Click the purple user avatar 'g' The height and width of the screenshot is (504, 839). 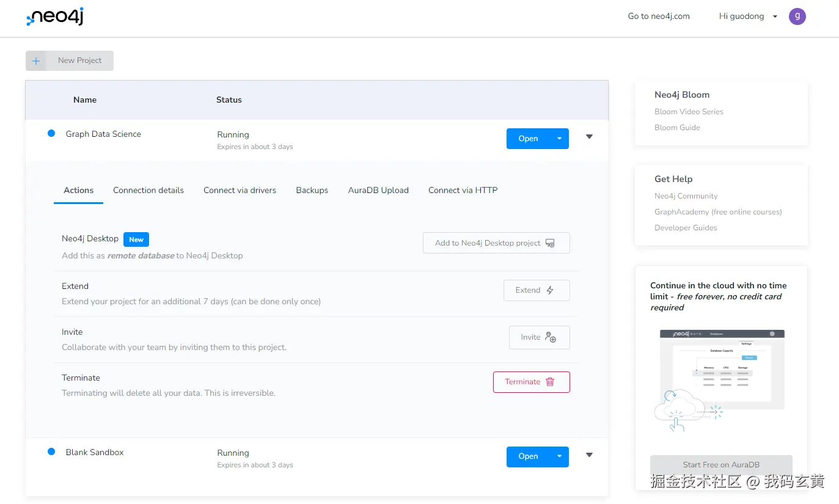pyautogui.click(x=797, y=16)
